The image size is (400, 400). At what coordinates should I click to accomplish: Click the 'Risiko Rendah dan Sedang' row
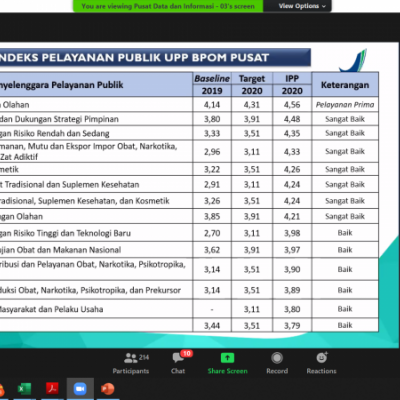click(96, 133)
